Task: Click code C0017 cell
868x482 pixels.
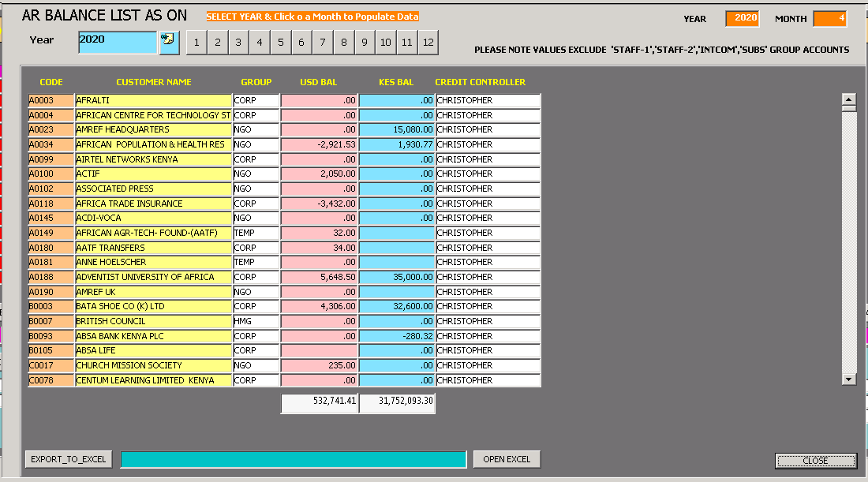Action: click(x=51, y=366)
